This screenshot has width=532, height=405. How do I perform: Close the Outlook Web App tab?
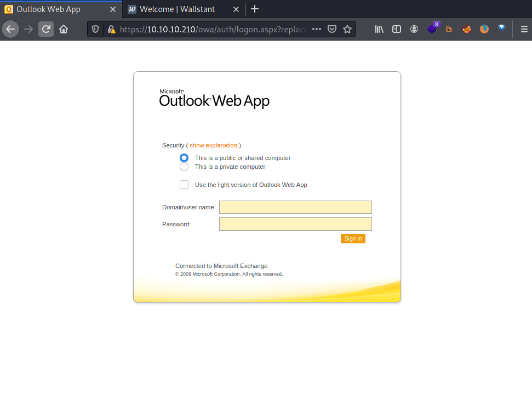(x=113, y=9)
